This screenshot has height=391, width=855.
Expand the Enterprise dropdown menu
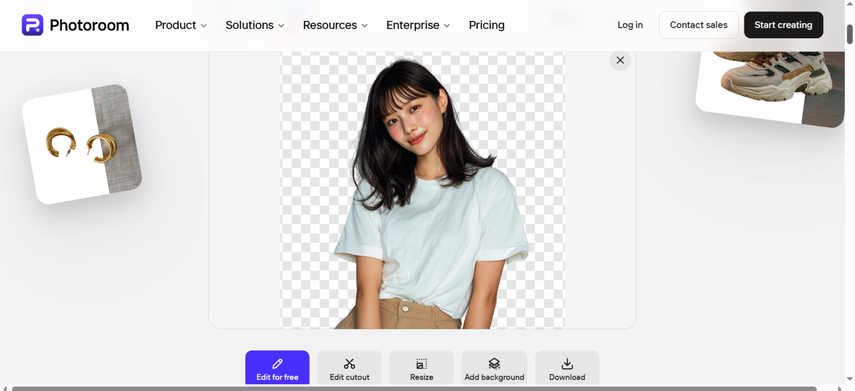(x=418, y=25)
